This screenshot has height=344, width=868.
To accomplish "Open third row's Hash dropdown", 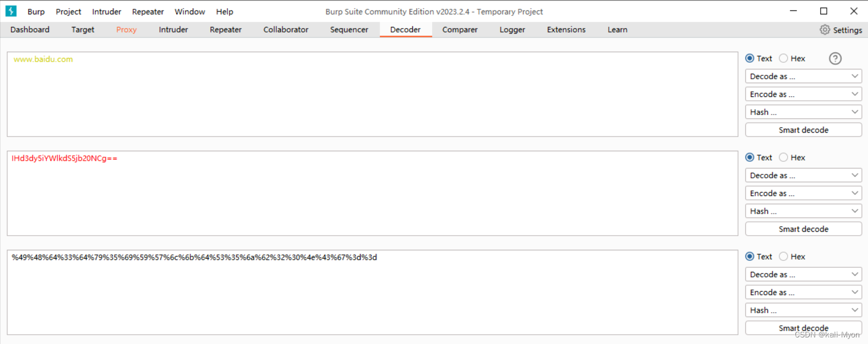I will tap(803, 310).
